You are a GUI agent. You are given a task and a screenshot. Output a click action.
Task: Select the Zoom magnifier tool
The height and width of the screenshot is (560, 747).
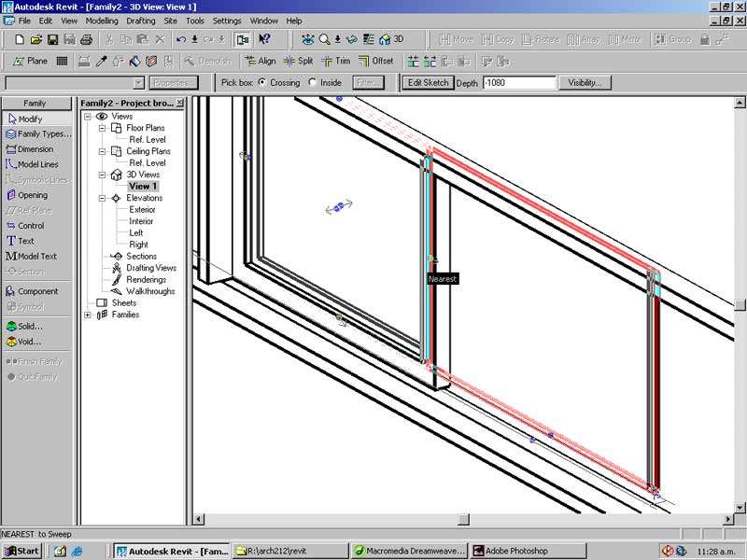(x=324, y=39)
